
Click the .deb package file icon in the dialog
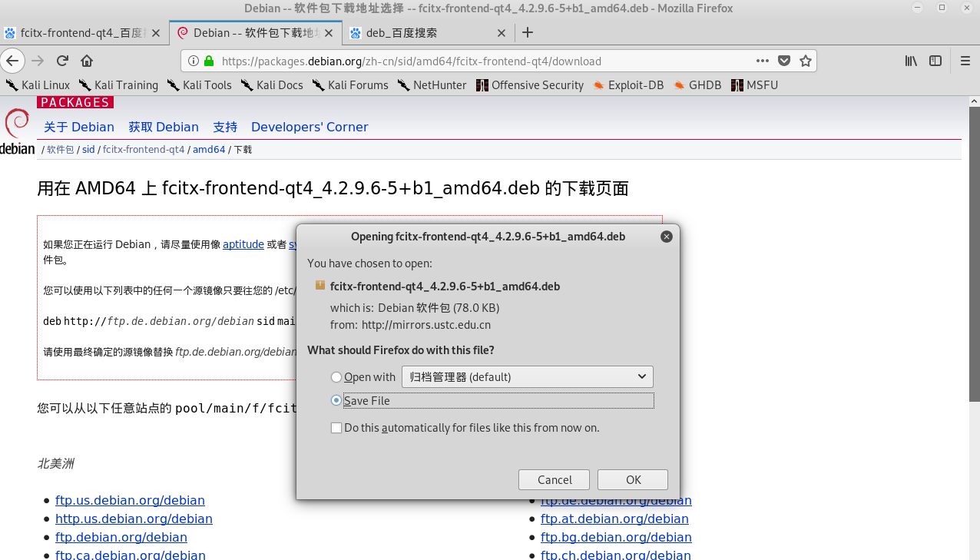point(320,285)
